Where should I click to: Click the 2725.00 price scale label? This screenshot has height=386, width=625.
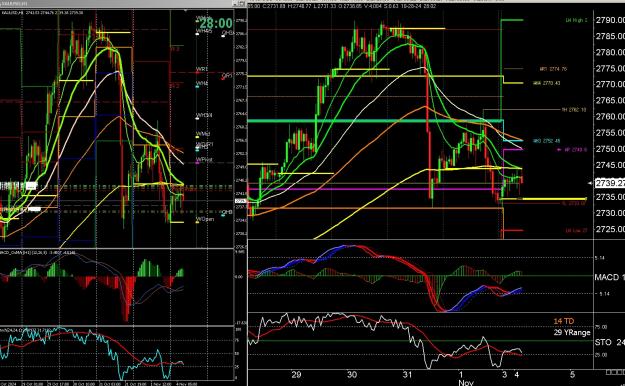tap(610, 229)
